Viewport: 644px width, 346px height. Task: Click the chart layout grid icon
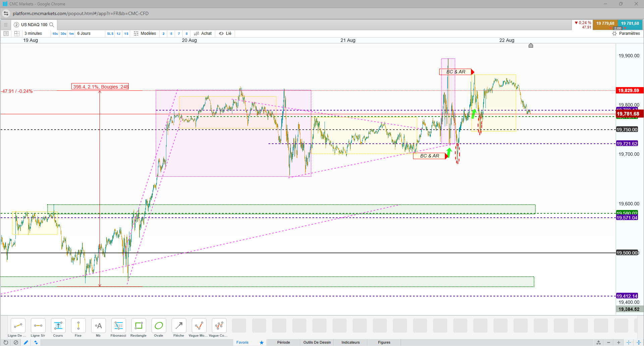pyautogui.click(x=17, y=33)
